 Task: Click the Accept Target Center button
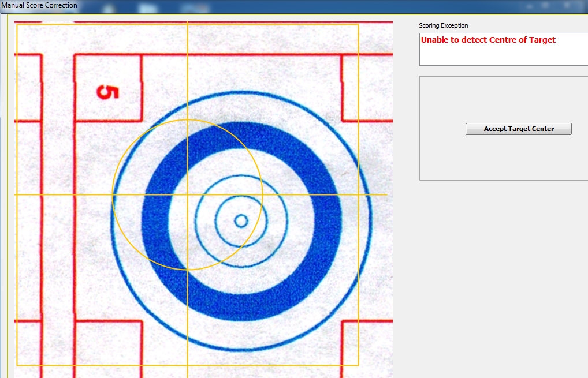coord(518,129)
